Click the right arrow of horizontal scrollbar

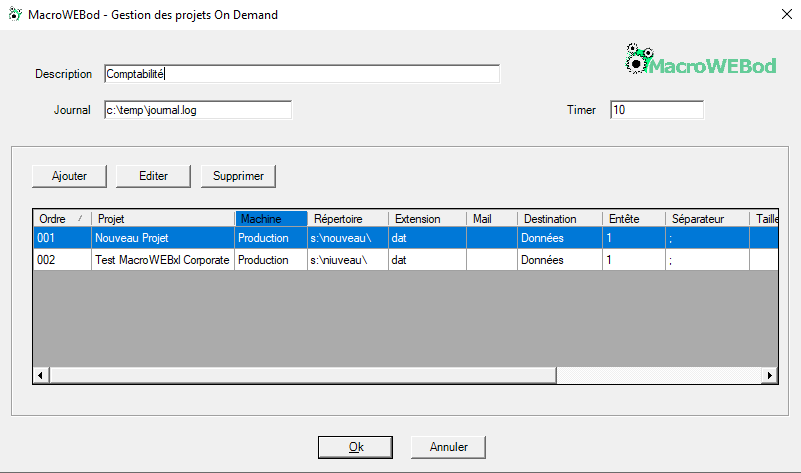click(x=769, y=375)
